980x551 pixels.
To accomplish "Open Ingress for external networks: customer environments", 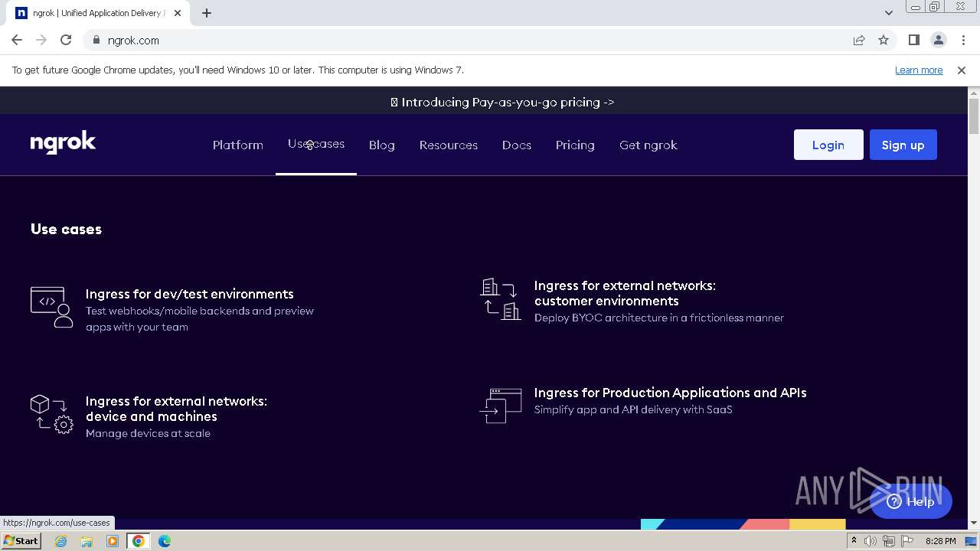I will click(625, 293).
